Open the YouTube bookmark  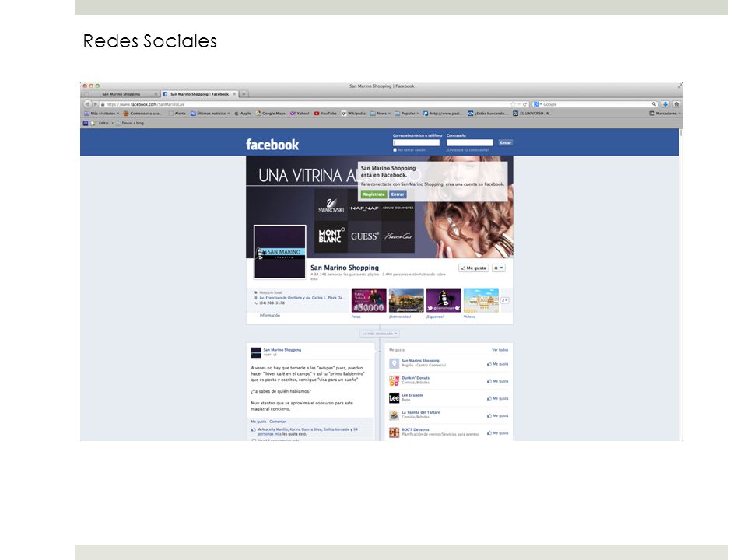[x=325, y=114]
